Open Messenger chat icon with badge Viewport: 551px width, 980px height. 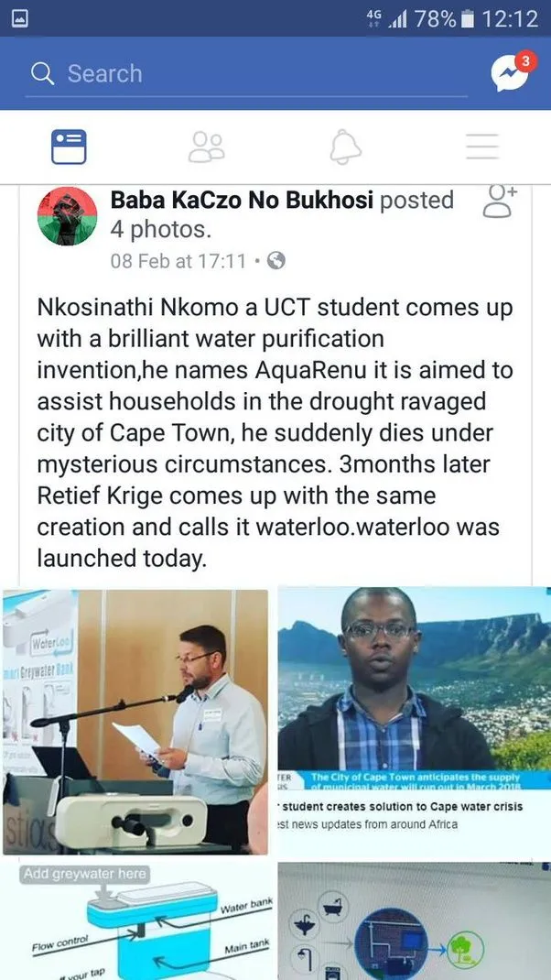510,74
